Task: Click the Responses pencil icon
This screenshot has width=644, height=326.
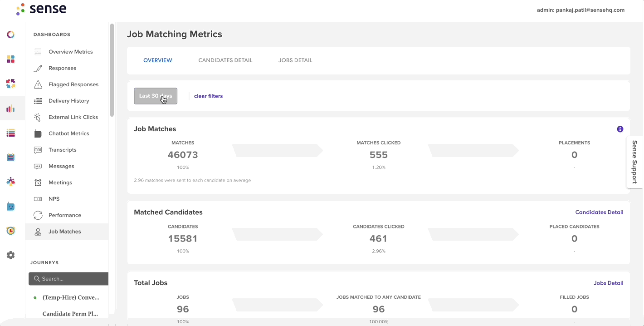Action: [x=38, y=68]
